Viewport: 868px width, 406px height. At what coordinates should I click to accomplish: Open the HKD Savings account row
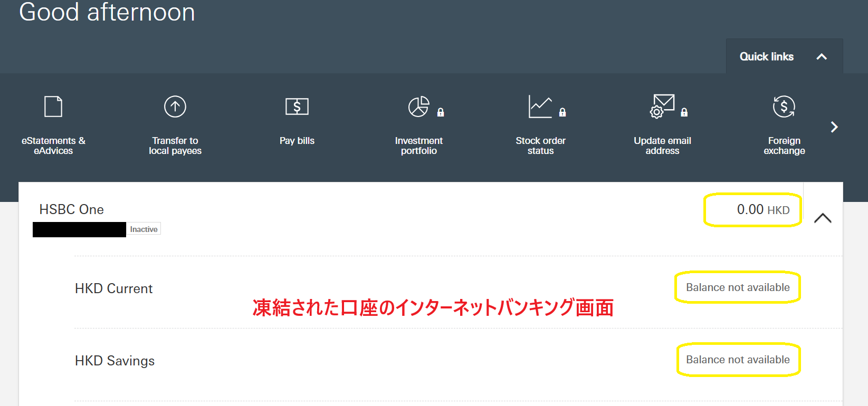click(115, 361)
